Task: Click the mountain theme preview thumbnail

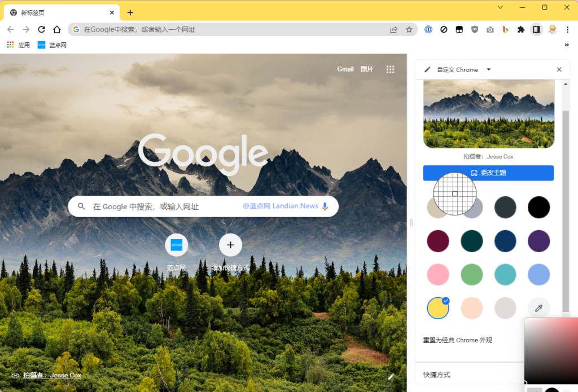Action: click(x=489, y=114)
